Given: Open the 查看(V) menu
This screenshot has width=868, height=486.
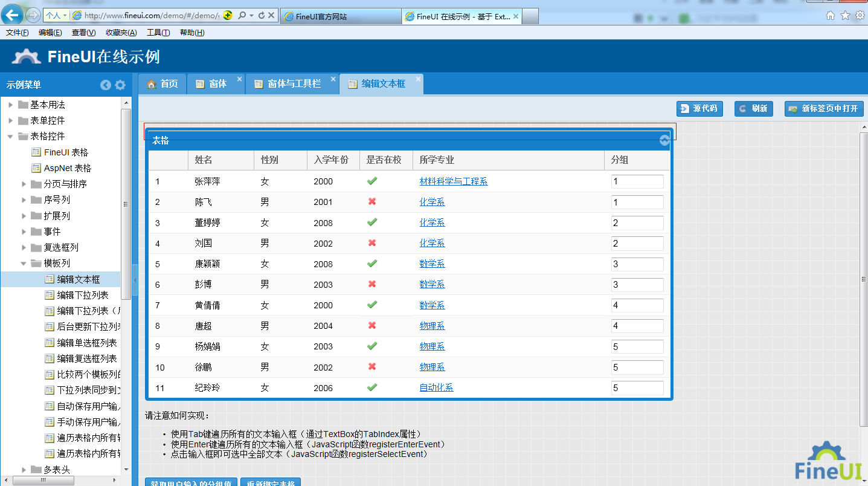Looking at the screenshot, I should (83, 33).
